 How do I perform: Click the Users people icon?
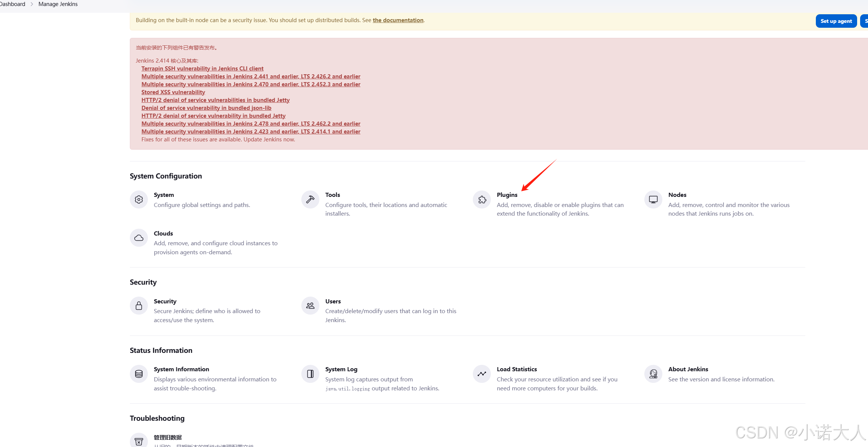coord(310,306)
